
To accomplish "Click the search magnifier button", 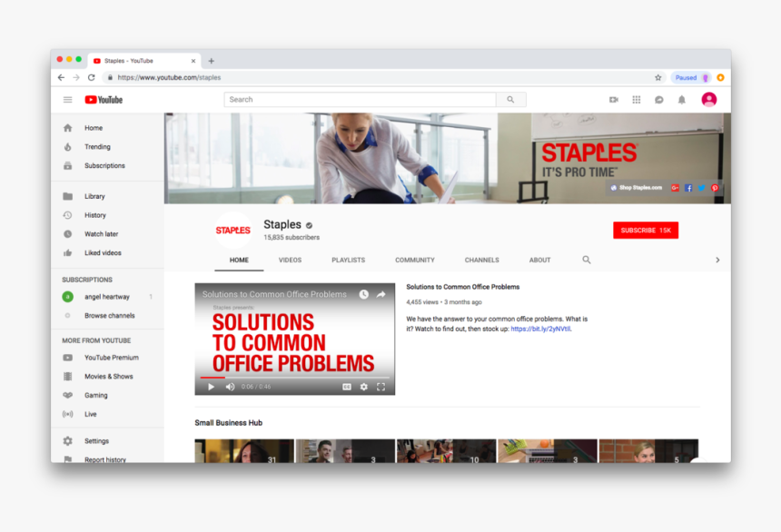I will point(510,100).
